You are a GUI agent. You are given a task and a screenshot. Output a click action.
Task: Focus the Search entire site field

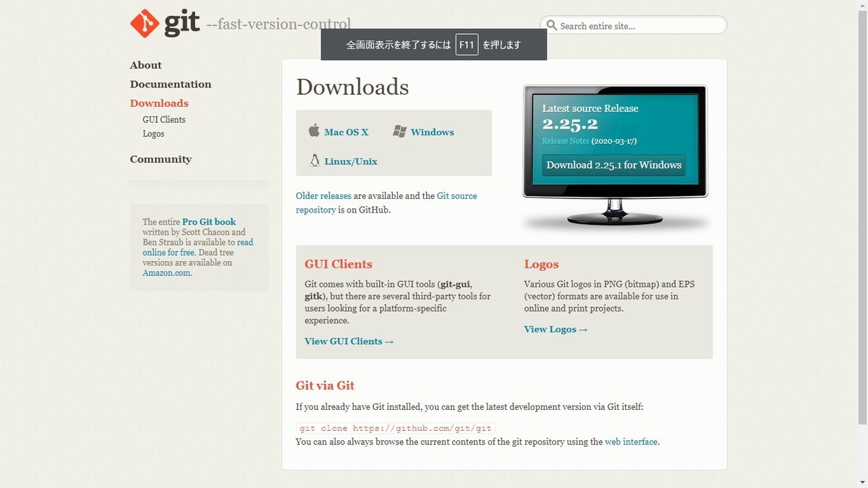point(634,25)
